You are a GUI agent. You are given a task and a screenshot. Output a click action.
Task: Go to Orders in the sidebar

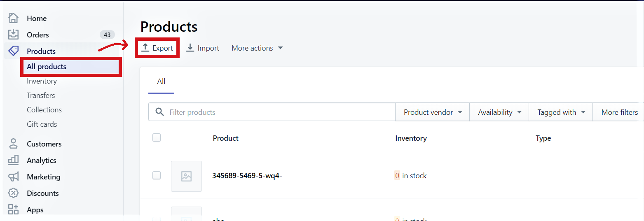tap(38, 35)
